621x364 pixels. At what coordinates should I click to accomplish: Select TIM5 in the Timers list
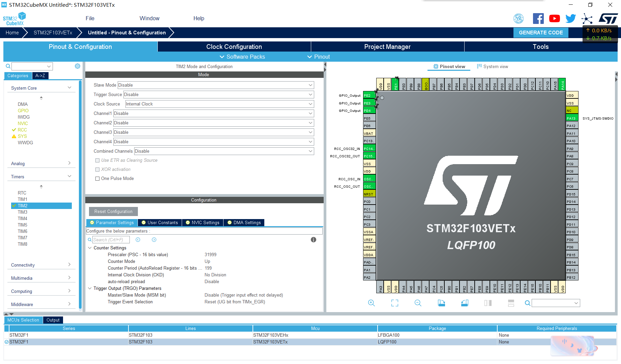(22, 225)
